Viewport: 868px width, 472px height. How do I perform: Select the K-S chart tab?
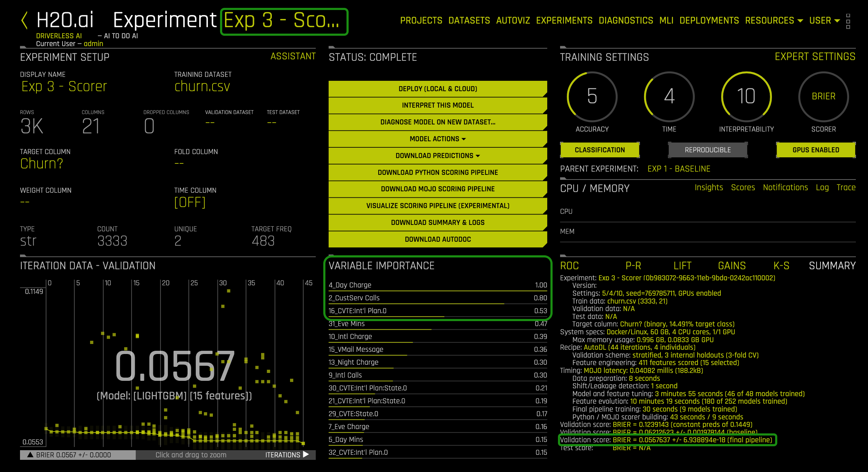[781, 266]
